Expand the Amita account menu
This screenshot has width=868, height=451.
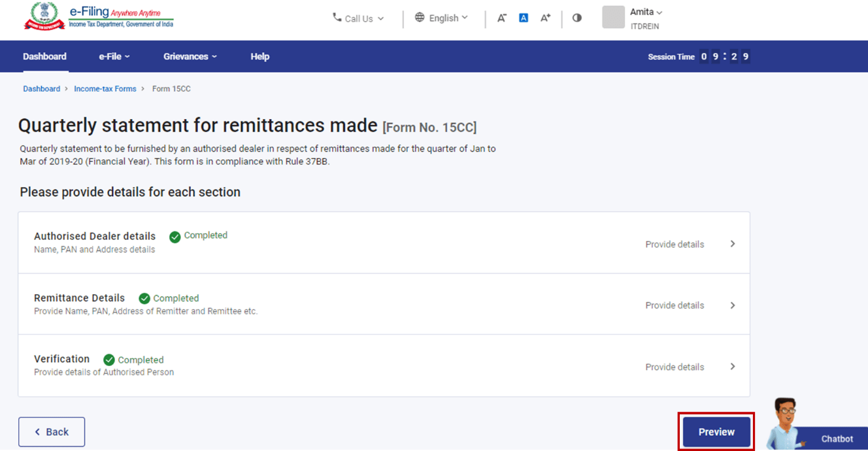click(646, 12)
